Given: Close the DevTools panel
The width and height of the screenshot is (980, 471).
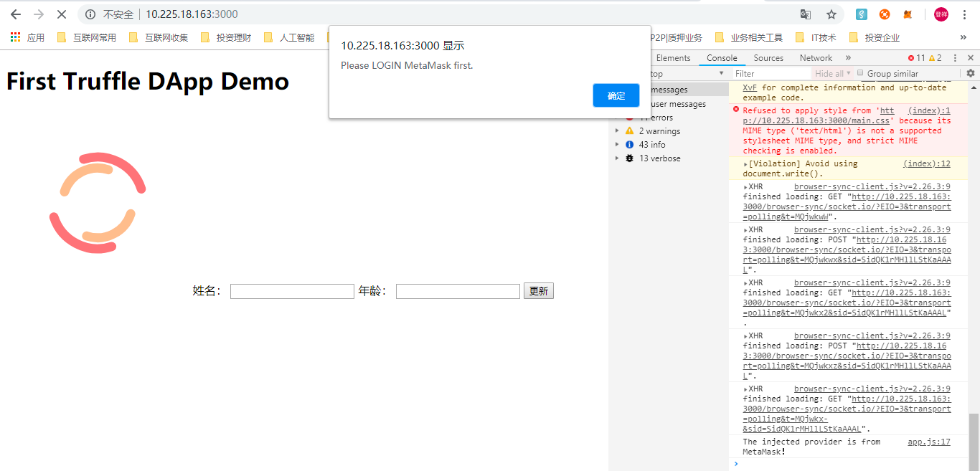Looking at the screenshot, I should coord(969,58).
